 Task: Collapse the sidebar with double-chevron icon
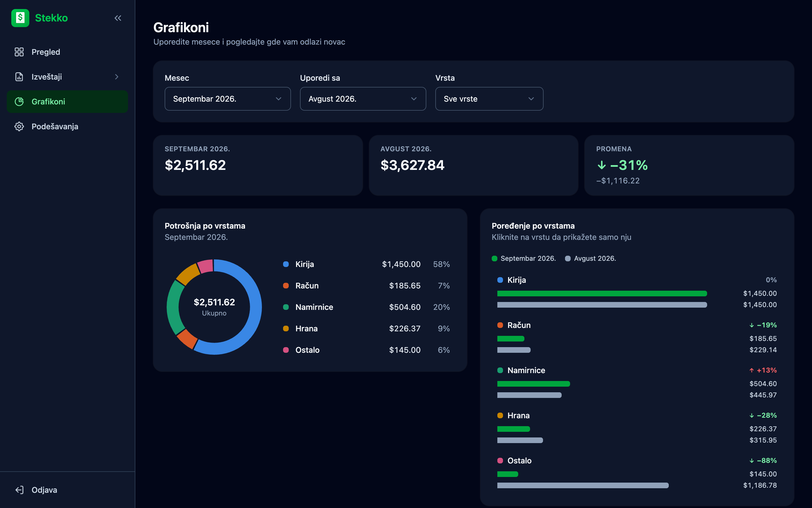click(118, 18)
